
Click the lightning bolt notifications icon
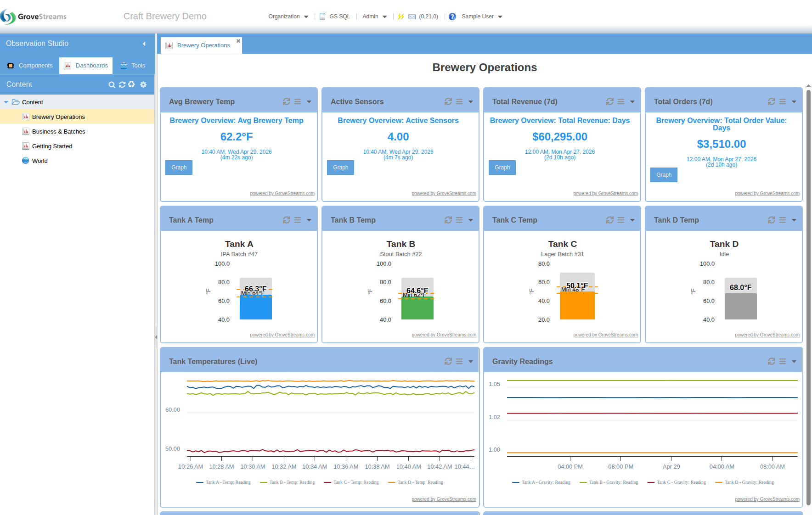[x=401, y=17]
